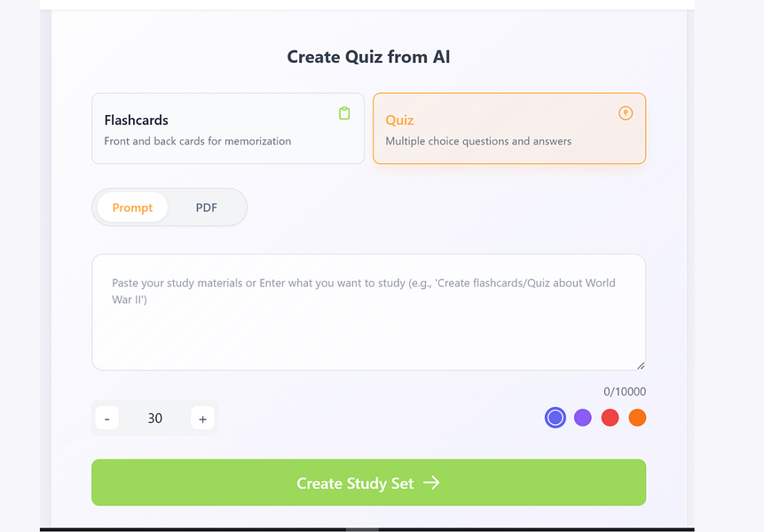
Task: Select the purple color swatch
Action: (582, 417)
